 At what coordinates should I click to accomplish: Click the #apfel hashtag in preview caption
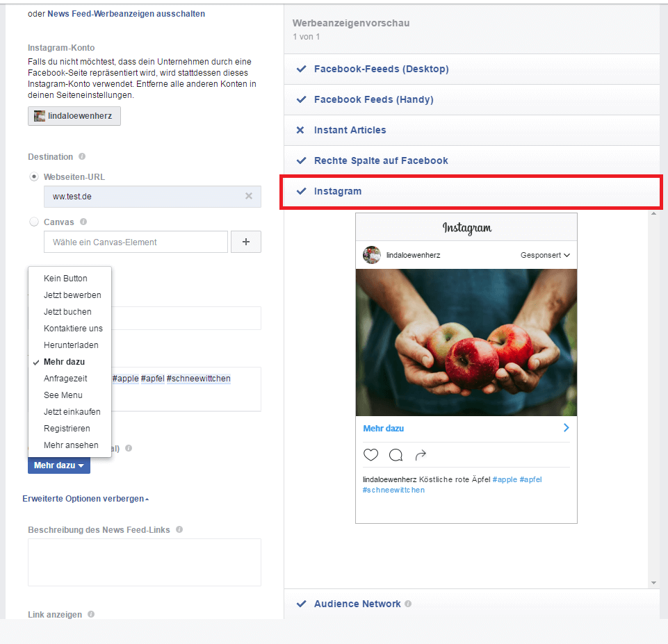pos(530,479)
